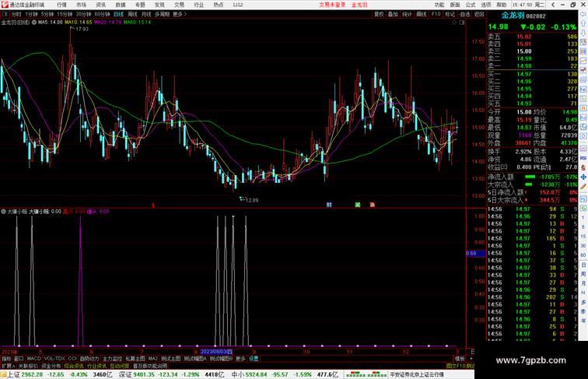588x379 pixels.
Task: Click sub-chart 大赚小赔 indicator circle icon
Action: 3,212
